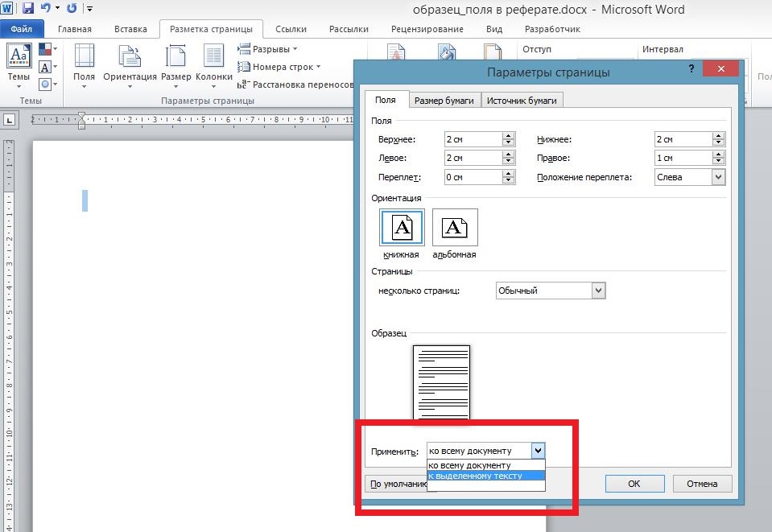Select альбомная landscape orientation icon
772x532 pixels.
tap(455, 228)
